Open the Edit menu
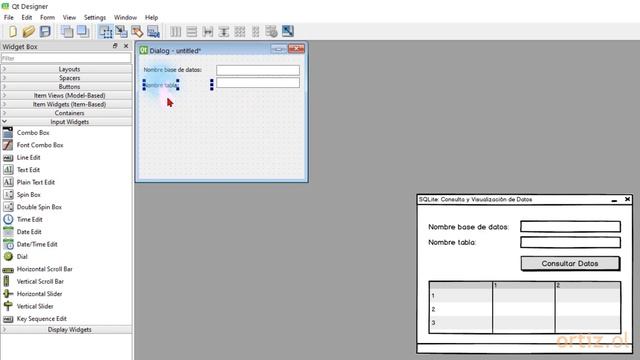 27,18
